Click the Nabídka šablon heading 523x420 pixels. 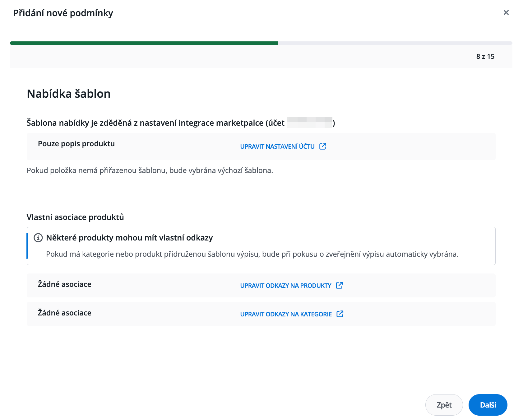point(69,94)
